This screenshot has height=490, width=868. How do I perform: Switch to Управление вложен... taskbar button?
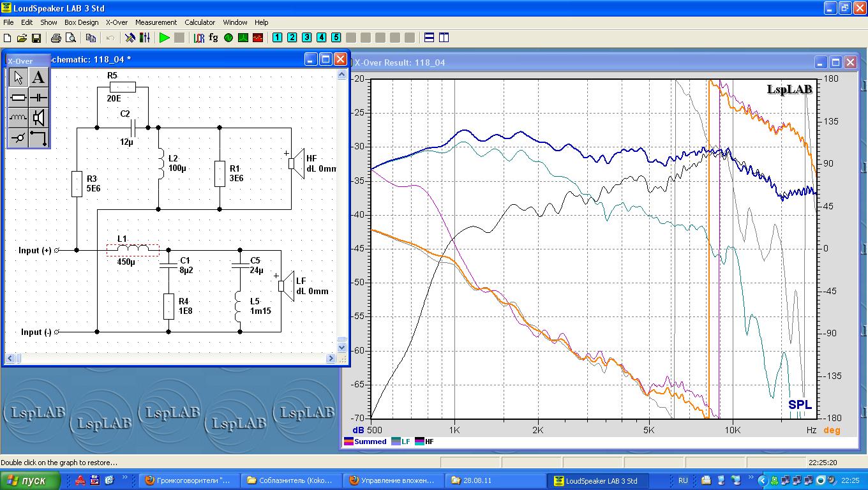(393, 480)
